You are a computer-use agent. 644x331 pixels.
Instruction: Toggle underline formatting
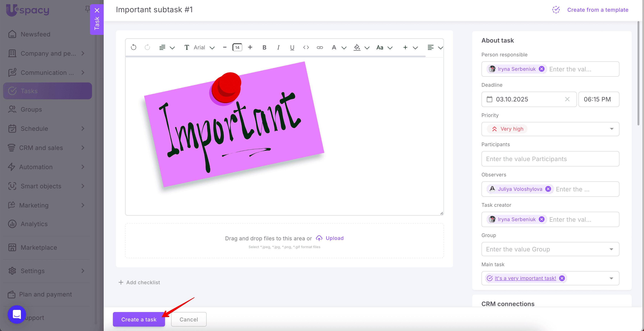[292, 47]
